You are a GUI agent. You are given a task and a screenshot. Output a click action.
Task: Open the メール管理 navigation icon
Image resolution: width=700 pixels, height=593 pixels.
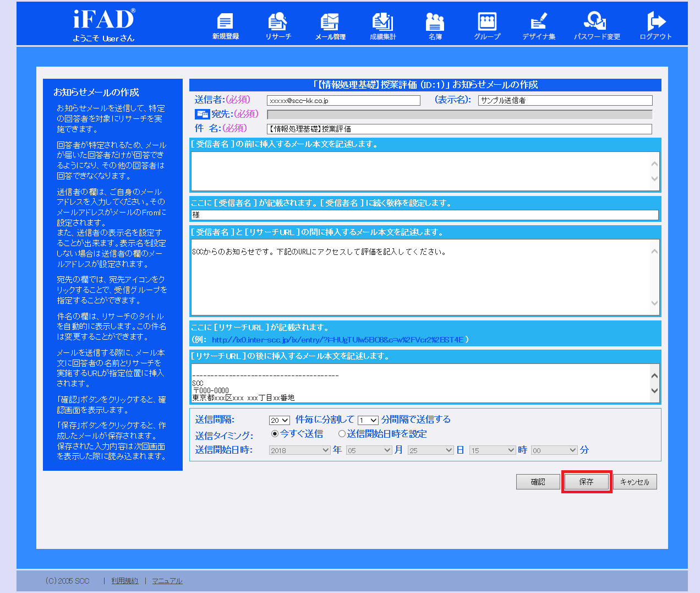(x=330, y=26)
